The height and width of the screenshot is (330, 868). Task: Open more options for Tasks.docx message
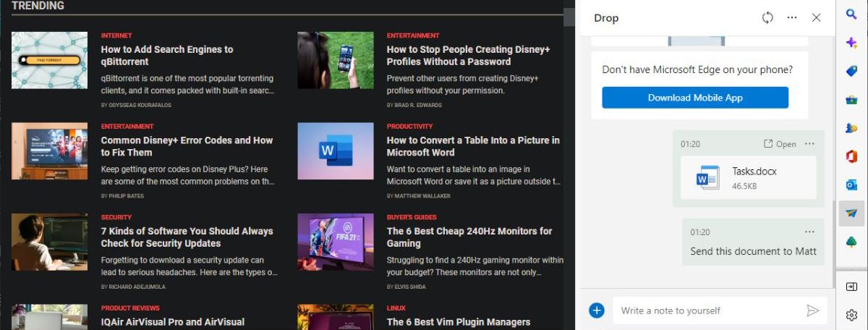(809, 143)
